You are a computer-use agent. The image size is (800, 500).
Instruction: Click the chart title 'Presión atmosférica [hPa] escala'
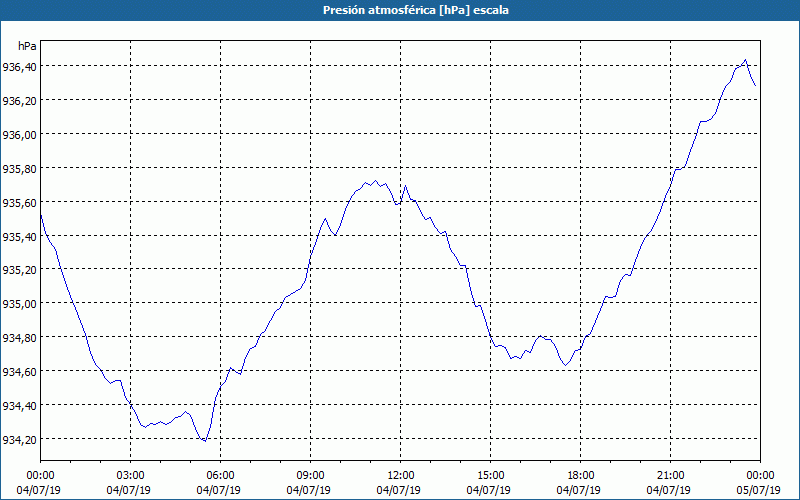(416, 10)
